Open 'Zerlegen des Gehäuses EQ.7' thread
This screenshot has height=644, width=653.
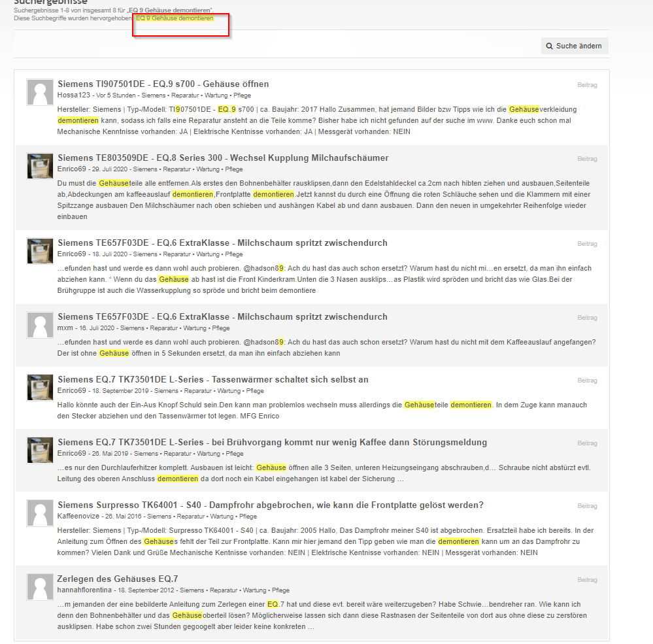coord(118,579)
